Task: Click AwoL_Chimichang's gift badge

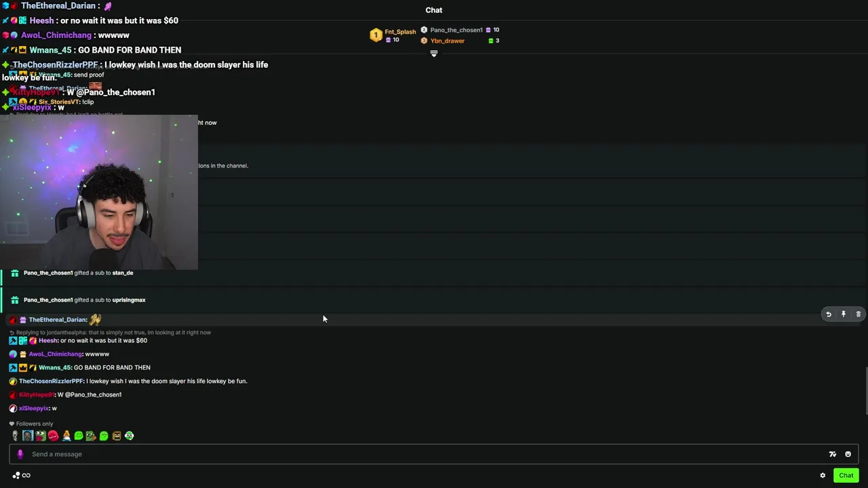Action: point(22,354)
